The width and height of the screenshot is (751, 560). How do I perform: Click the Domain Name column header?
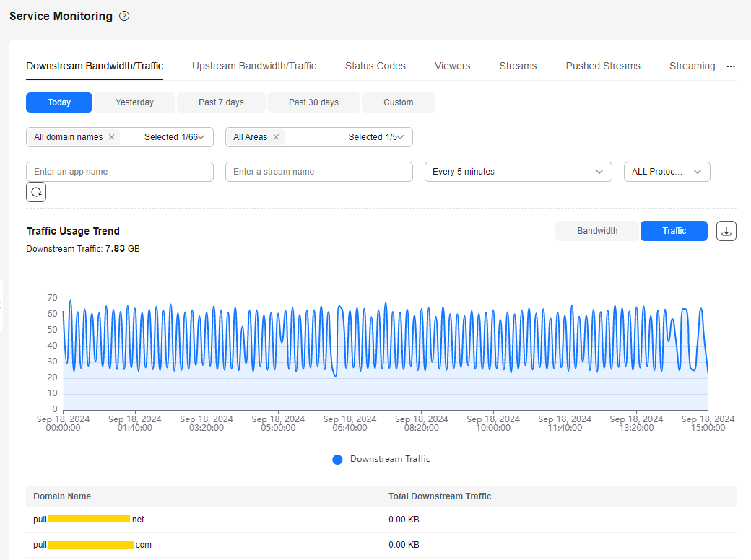[x=62, y=496]
